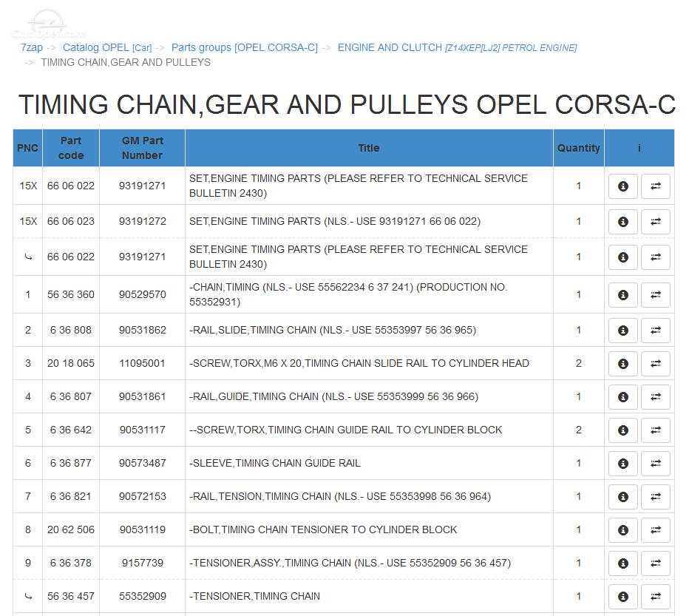Click GM number 55352909

(143, 596)
